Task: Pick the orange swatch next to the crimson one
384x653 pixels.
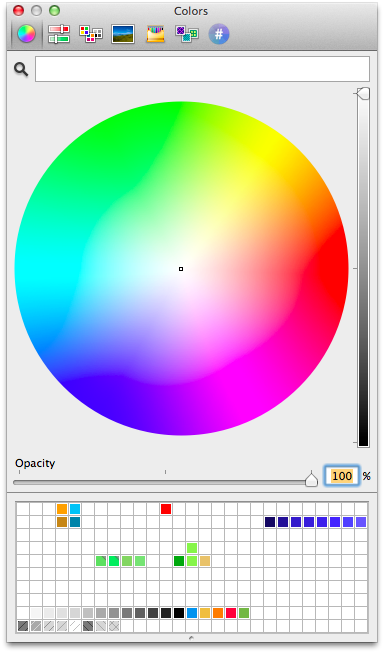Action: pyautogui.click(x=218, y=613)
